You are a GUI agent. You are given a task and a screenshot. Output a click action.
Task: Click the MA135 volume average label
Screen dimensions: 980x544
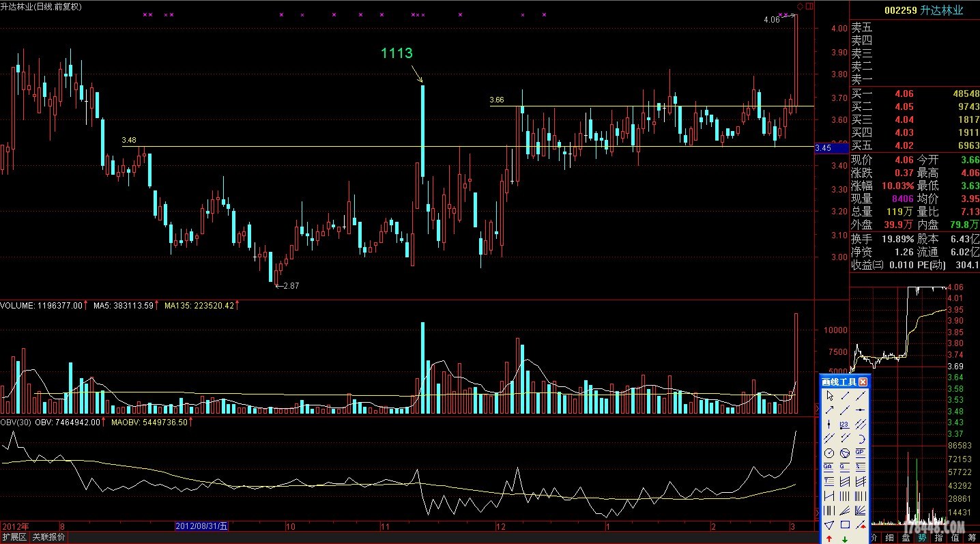199,306
